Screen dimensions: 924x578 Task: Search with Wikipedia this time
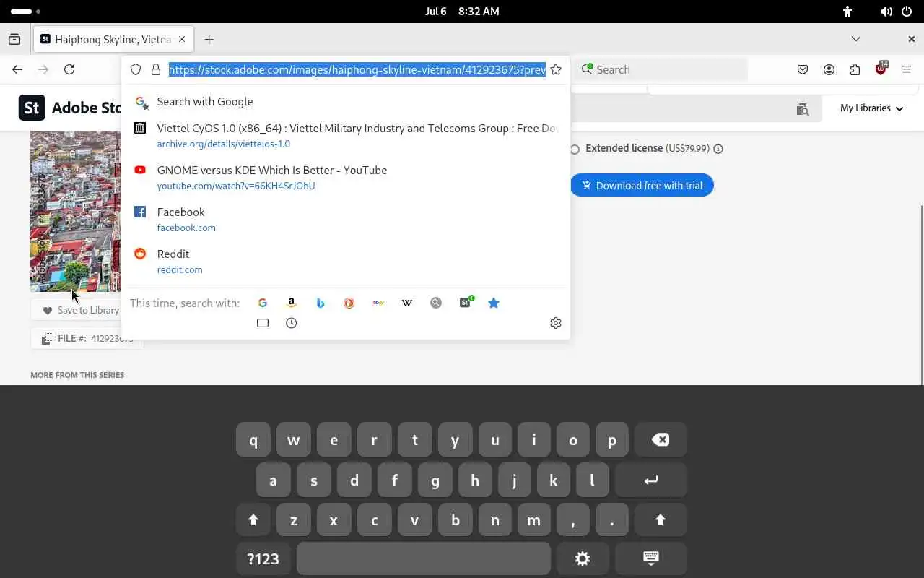pos(407,303)
